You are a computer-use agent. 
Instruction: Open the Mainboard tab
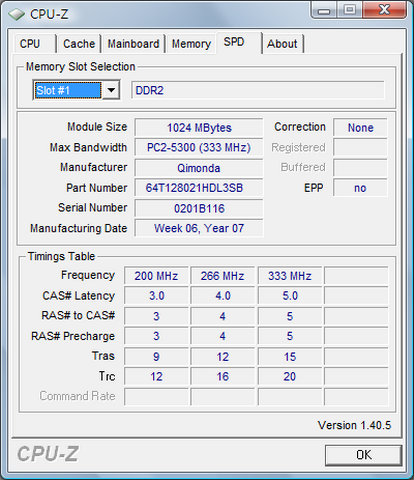pos(133,44)
